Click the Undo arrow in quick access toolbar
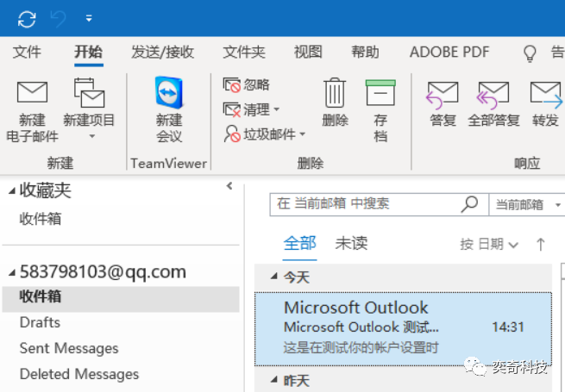Screen dimensions: 565x392 pyautogui.click(x=58, y=19)
